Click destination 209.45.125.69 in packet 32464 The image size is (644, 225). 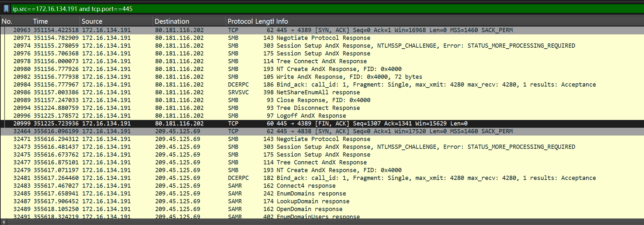tap(178, 131)
